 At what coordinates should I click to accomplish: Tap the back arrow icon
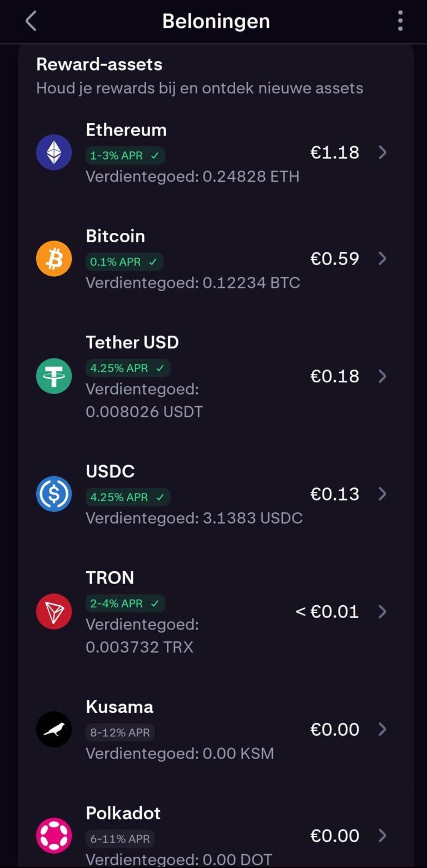(x=31, y=21)
